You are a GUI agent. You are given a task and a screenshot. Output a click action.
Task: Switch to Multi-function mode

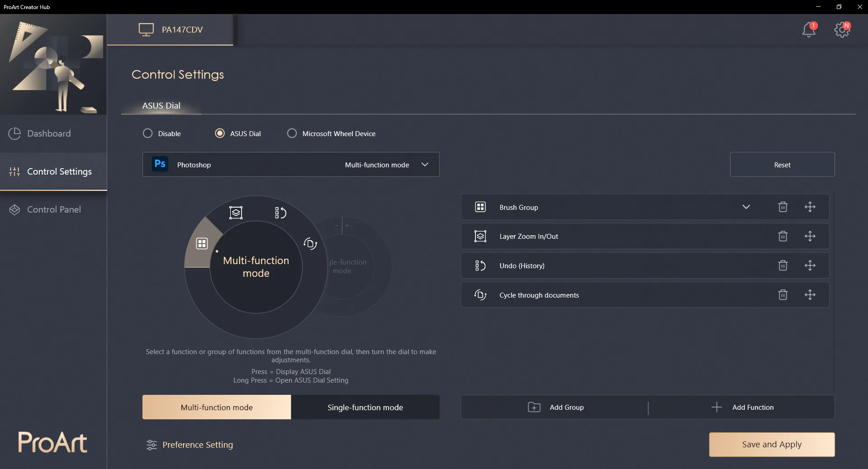pyautogui.click(x=217, y=407)
